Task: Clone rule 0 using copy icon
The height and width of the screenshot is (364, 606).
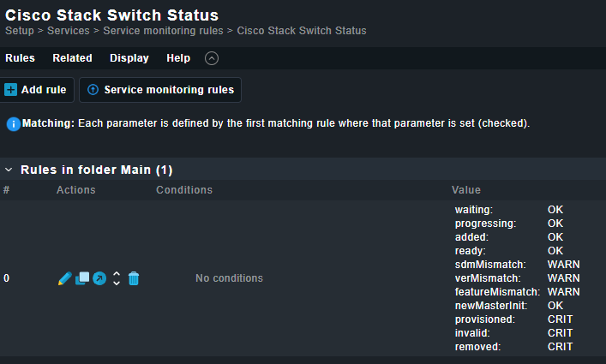Action: click(82, 278)
